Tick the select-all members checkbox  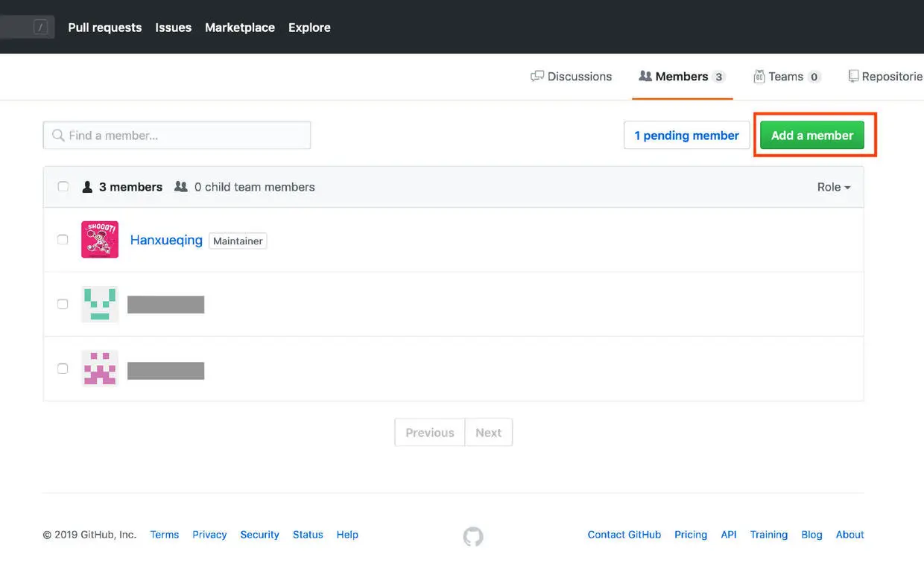(63, 187)
